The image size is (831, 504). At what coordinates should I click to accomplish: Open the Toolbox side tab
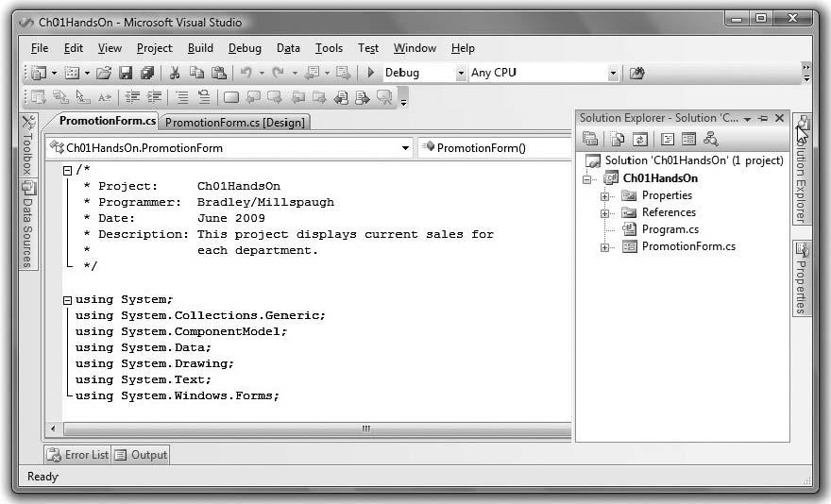28,145
